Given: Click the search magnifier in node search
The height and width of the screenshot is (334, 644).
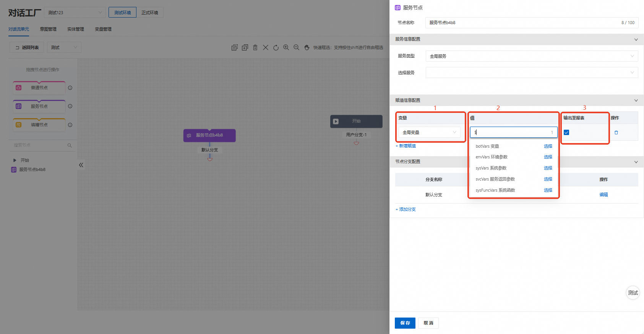Looking at the screenshot, I should (70, 145).
